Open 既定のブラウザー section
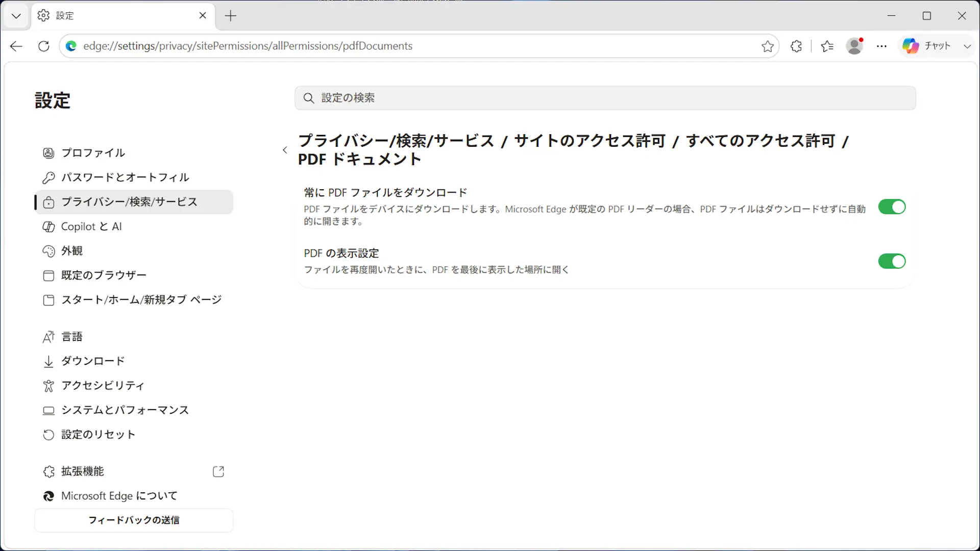This screenshot has height=551, width=980. pos(134,275)
